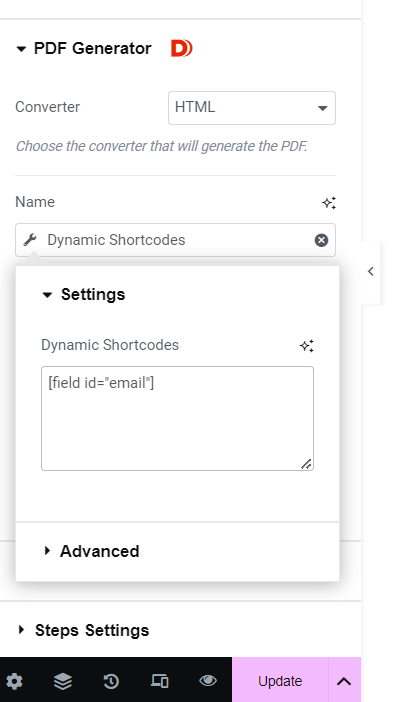Hide the panel with collapse chevron
The width and height of the screenshot is (405, 702).
(x=371, y=271)
